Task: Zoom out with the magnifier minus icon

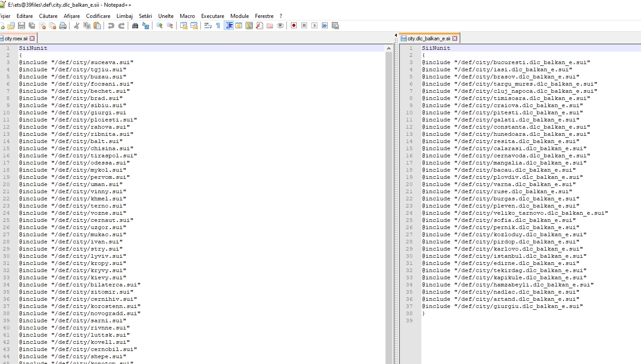Action: pyautogui.click(x=170, y=26)
